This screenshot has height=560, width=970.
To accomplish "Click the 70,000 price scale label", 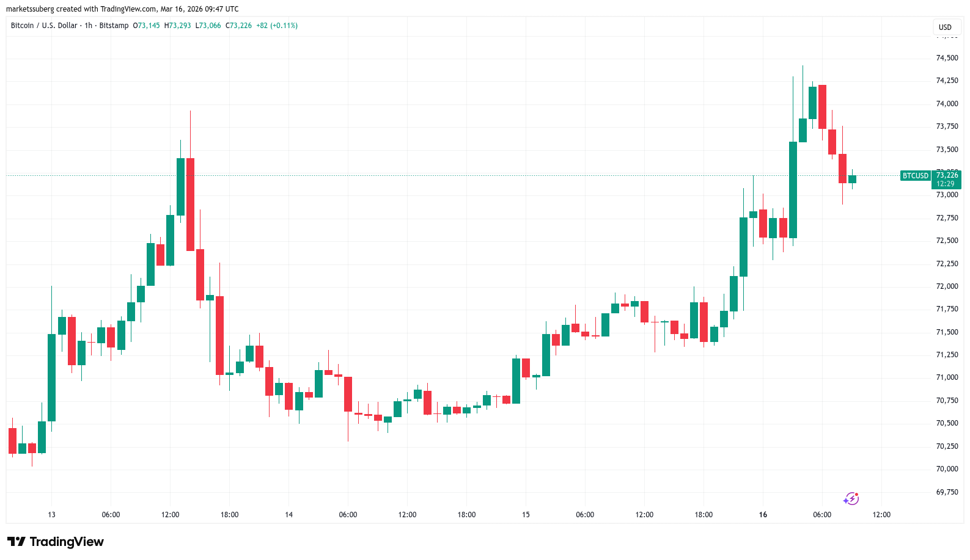I will [947, 469].
